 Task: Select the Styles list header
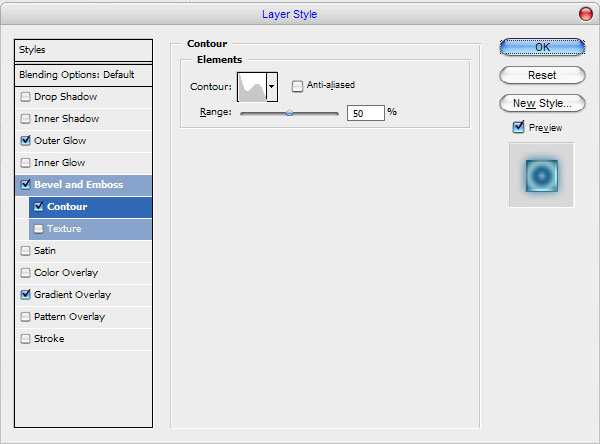tap(83, 50)
